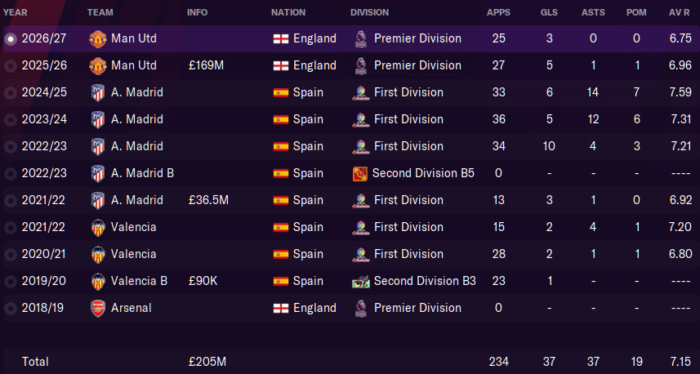Click the Second Division B5 league logo
This screenshot has height=374, width=700.
pos(360,173)
